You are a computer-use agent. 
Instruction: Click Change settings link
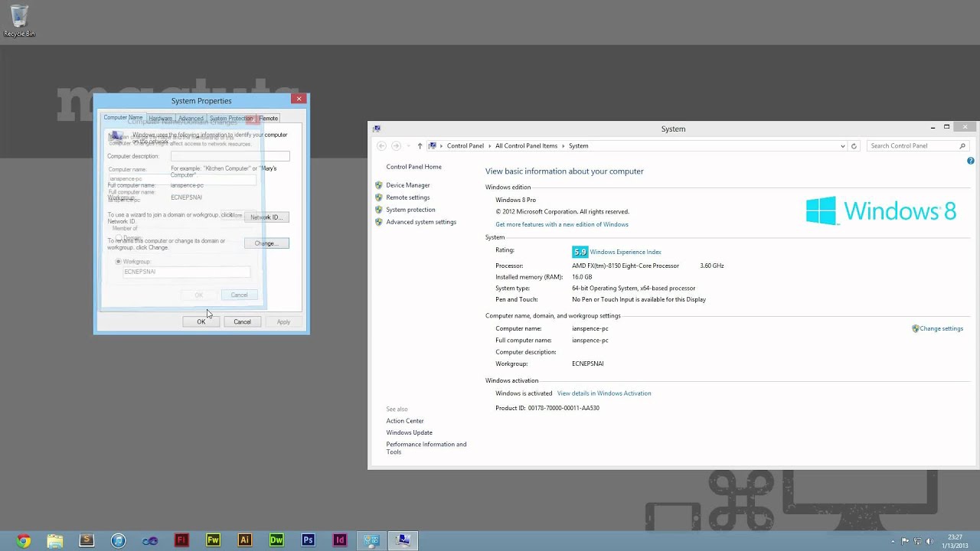click(x=941, y=328)
